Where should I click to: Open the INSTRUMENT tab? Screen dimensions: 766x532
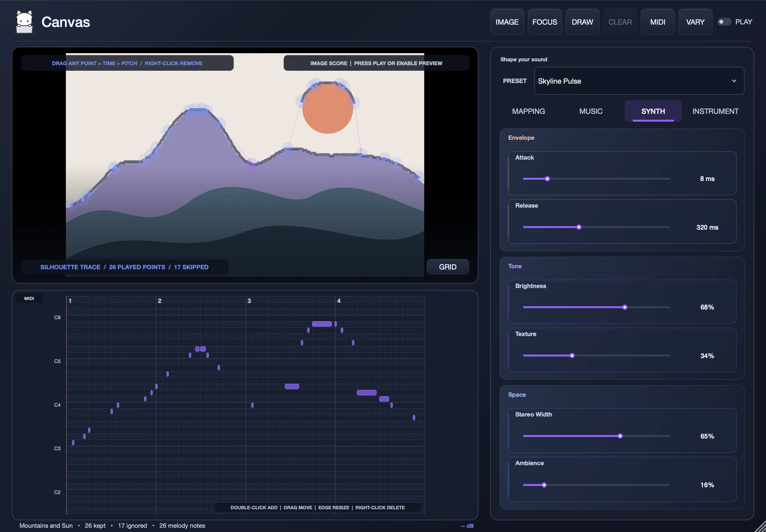(715, 111)
